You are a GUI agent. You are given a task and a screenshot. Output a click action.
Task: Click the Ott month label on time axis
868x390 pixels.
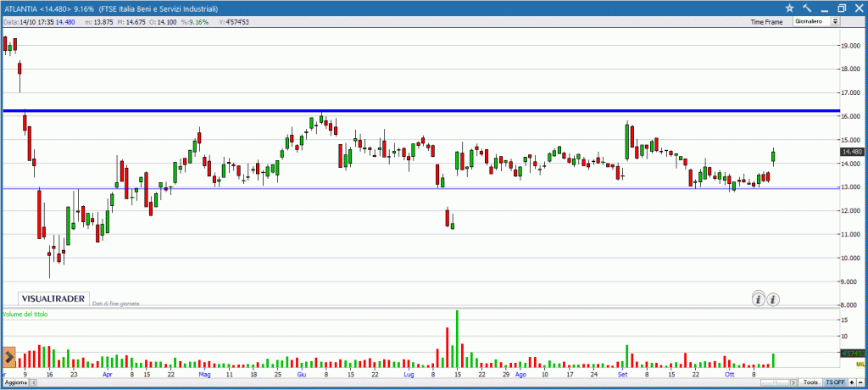pos(730,375)
